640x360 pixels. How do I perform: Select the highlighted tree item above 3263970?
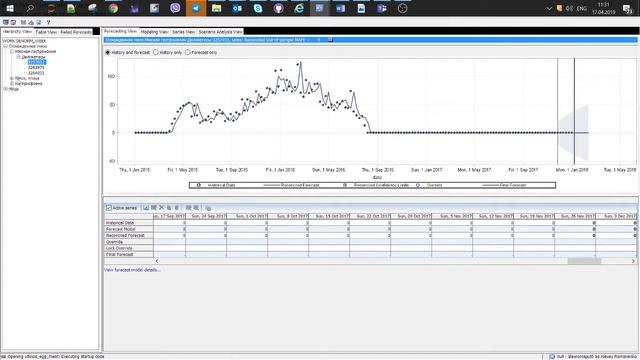coord(37,62)
